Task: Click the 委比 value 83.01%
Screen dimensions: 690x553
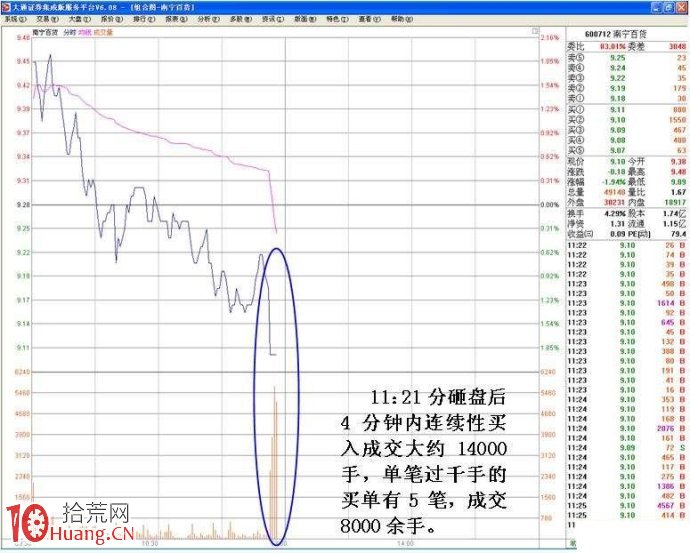Action: click(x=613, y=46)
